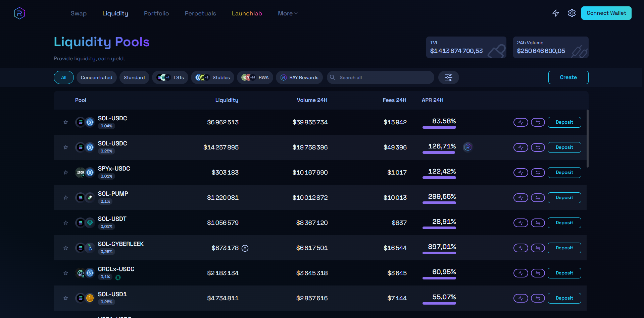Go to Swap tab
644x318 pixels.
[79, 13]
